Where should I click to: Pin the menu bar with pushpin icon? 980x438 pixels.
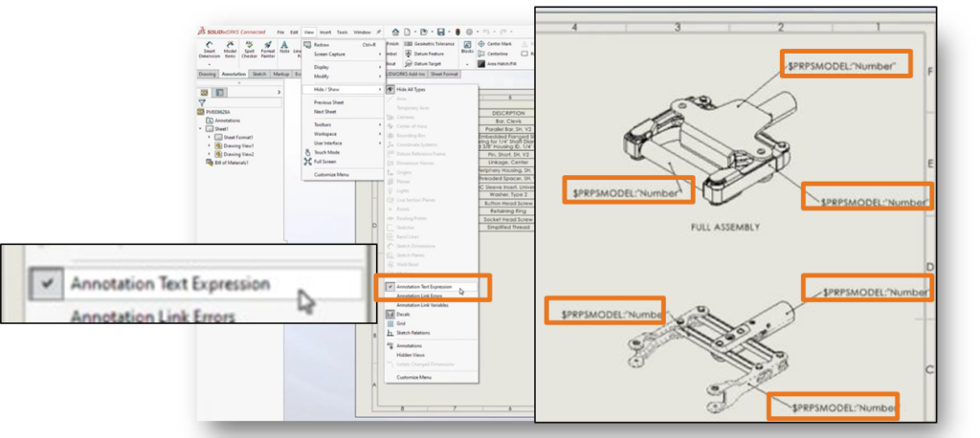379,32
